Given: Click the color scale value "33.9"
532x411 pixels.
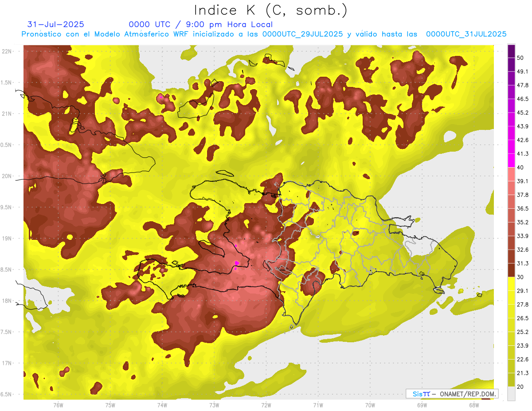Looking at the screenshot, I should click(x=522, y=236).
